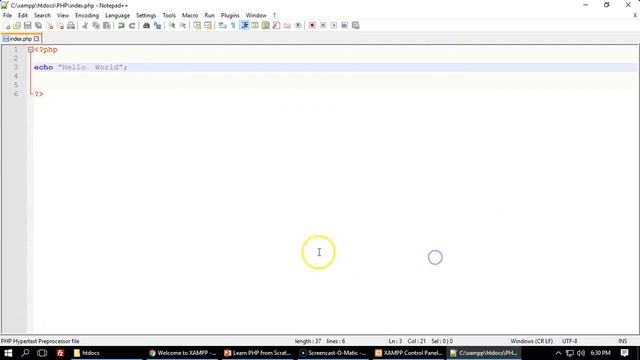The height and width of the screenshot is (360, 640).
Task: Open the File menu
Action: 7,15
